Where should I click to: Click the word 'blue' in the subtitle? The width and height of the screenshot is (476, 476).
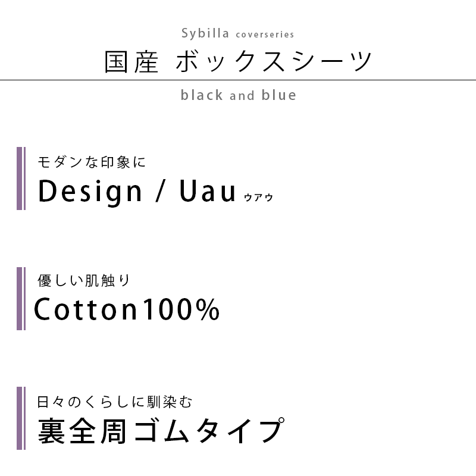coord(279,95)
